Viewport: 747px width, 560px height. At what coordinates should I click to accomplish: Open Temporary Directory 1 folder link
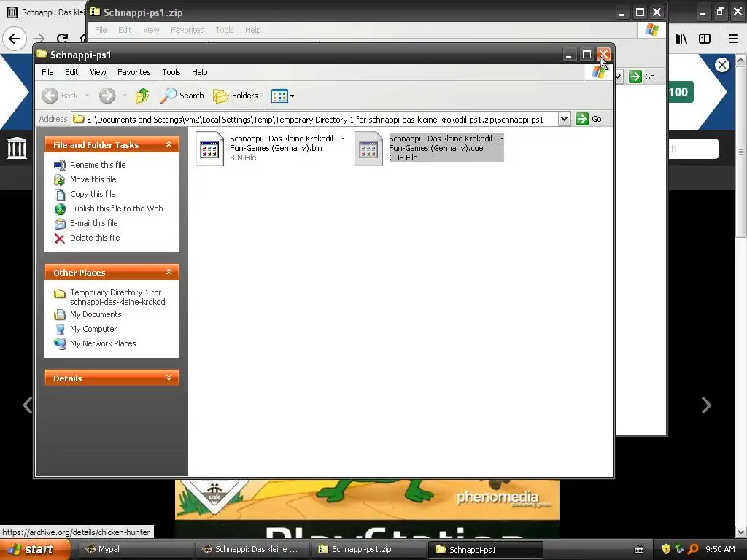pyautogui.click(x=118, y=297)
